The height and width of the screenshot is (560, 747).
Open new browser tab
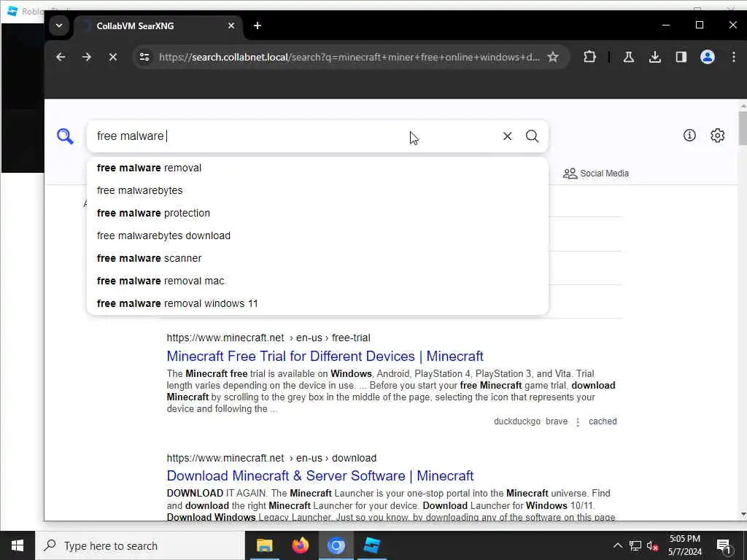(258, 26)
